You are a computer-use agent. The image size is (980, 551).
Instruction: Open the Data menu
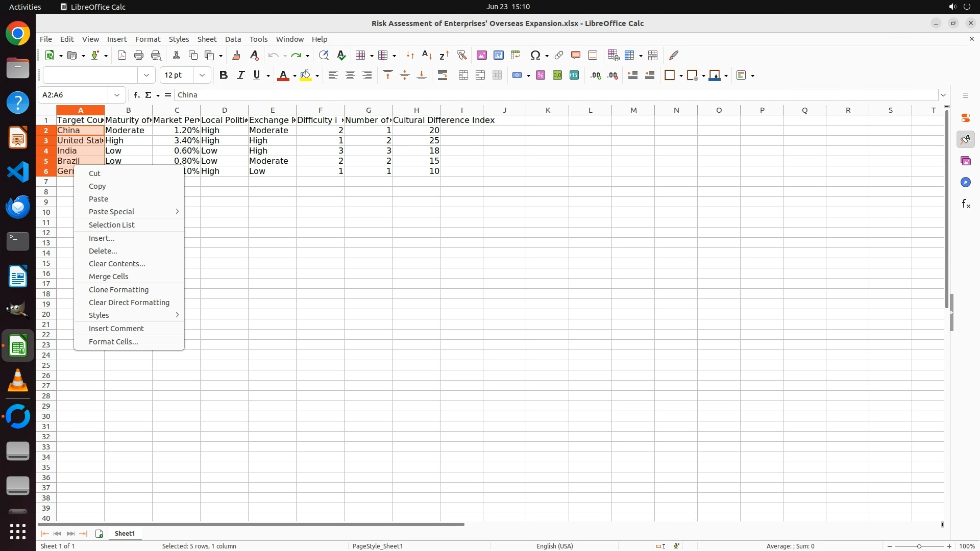(233, 39)
